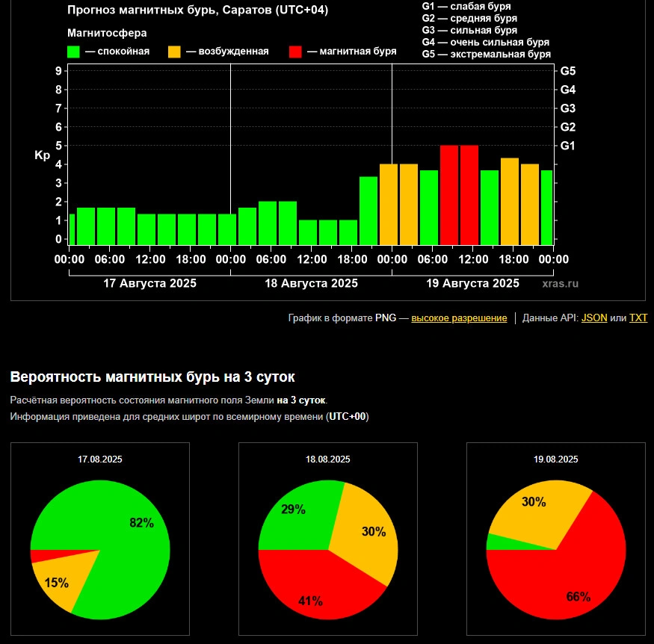The image size is (654, 644).
Task: Open the "высокое разрешение" PNG link
Action: tap(458, 318)
